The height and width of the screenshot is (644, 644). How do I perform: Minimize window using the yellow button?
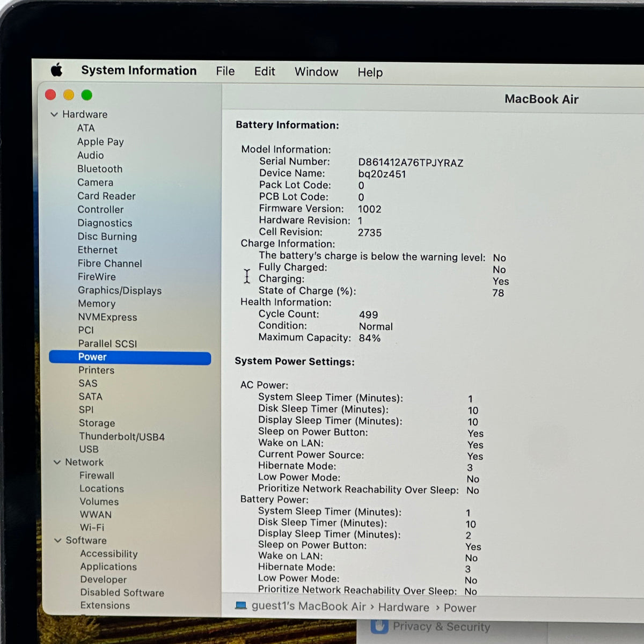point(69,95)
